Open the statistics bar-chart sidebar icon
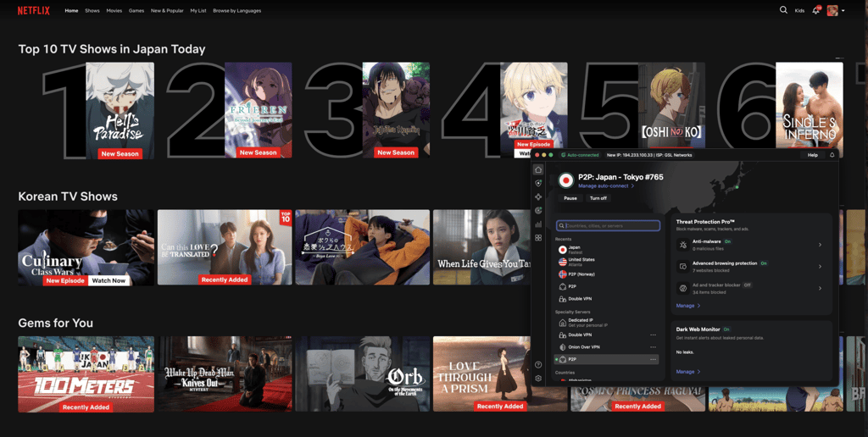 [x=538, y=224]
